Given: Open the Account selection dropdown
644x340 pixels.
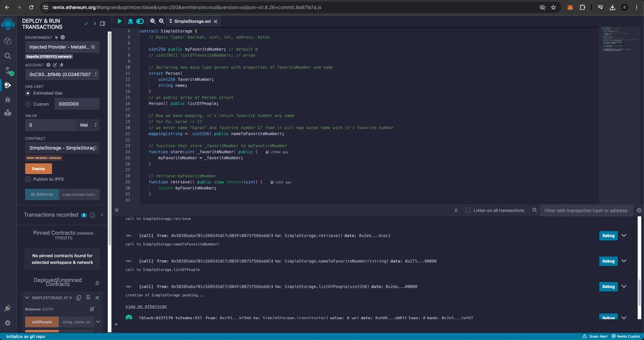Looking at the screenshot, I should 62,74.
